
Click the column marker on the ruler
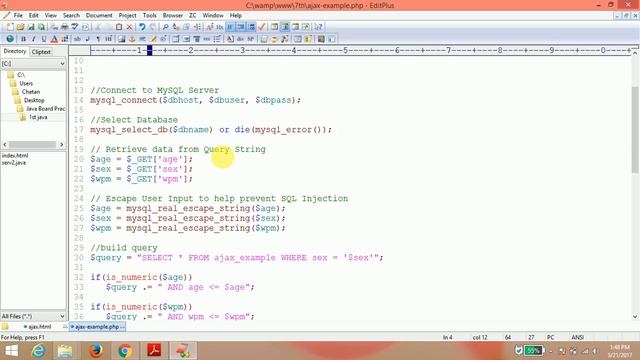[149, 51]
